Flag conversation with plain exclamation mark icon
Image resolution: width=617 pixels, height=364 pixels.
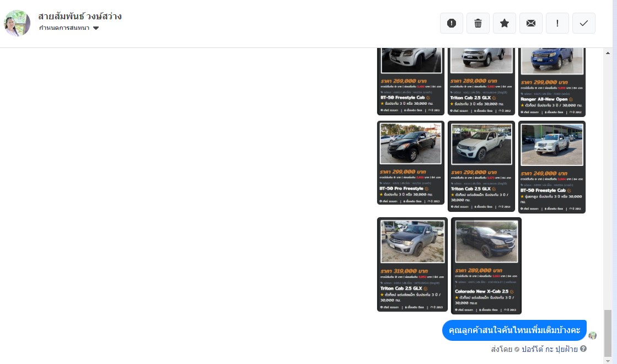coord(557,23)
